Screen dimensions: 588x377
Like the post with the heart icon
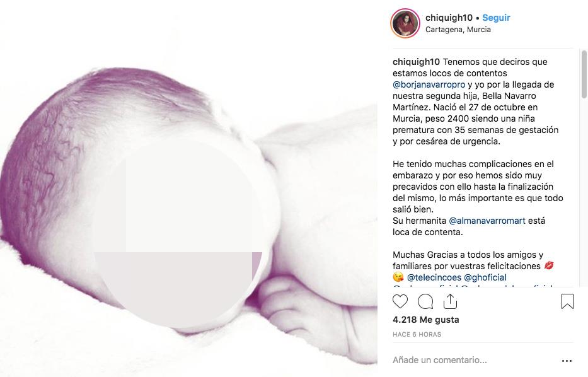click(400, 301)
